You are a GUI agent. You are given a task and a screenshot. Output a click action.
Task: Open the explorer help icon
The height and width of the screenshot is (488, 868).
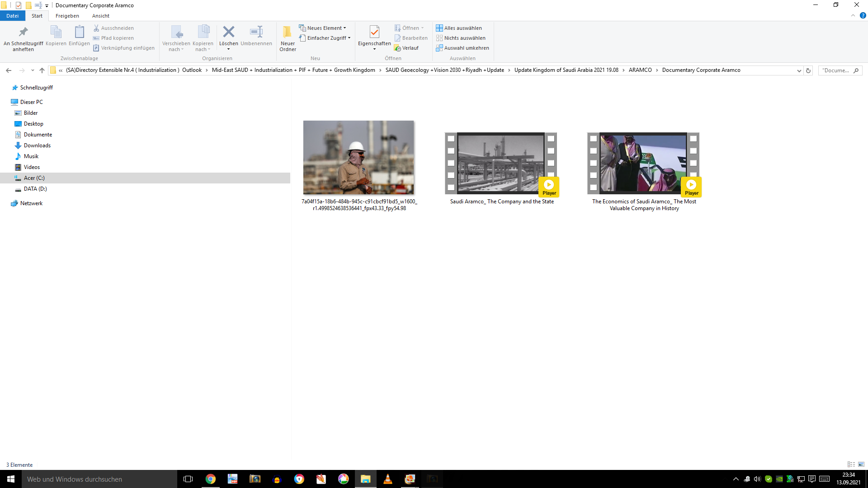point(863,16)
